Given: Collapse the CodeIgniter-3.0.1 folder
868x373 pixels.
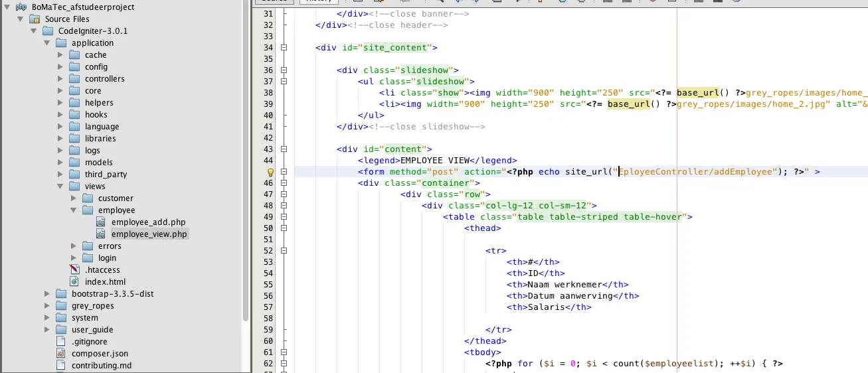Looking at the screenshot, I should coord(34,31).
